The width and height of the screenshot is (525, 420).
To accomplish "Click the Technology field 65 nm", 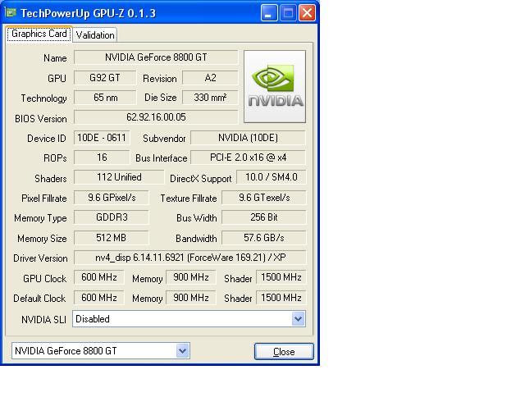I will 105,98.
